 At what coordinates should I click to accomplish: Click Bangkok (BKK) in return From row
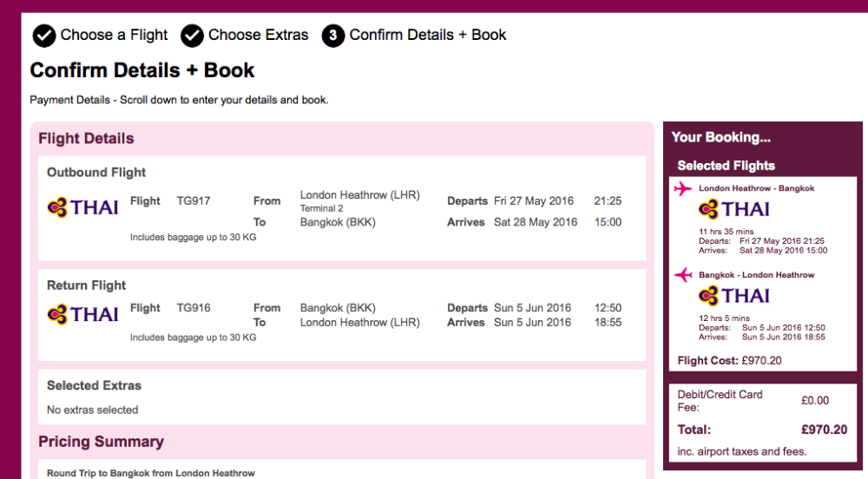click(338, 308)
